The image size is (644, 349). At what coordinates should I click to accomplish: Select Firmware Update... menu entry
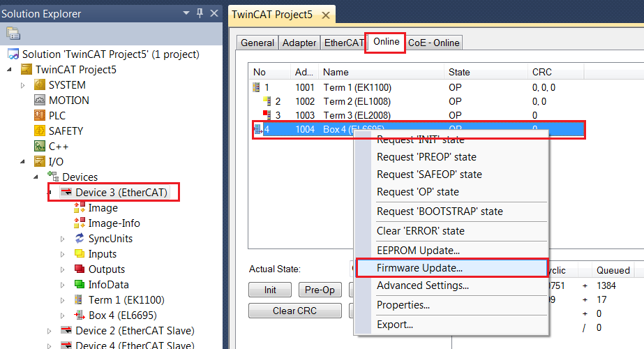[x=451, y=268]
